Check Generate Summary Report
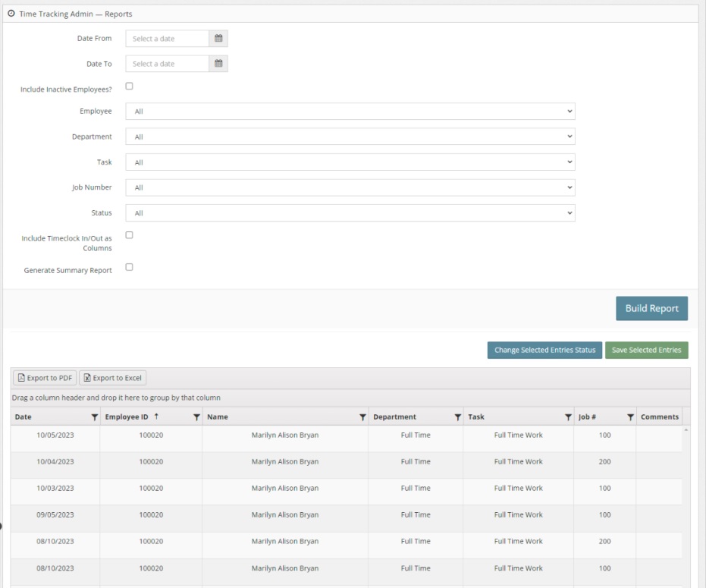Screen dimensions: 706x588 129,266
